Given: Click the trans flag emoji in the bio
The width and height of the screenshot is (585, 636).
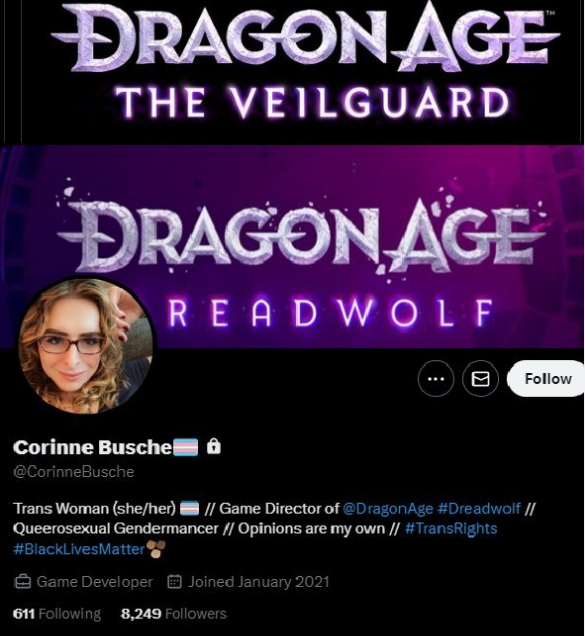Looking at the screenshot, I should (x=189, y=508).
